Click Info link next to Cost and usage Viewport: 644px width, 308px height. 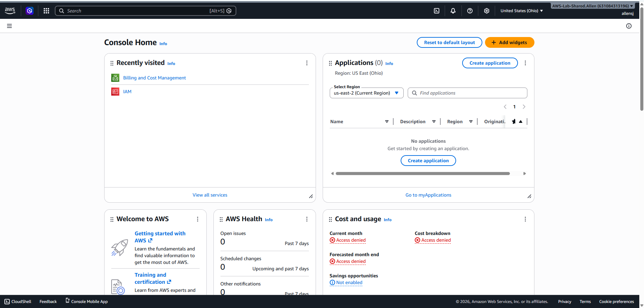(388, 220)
